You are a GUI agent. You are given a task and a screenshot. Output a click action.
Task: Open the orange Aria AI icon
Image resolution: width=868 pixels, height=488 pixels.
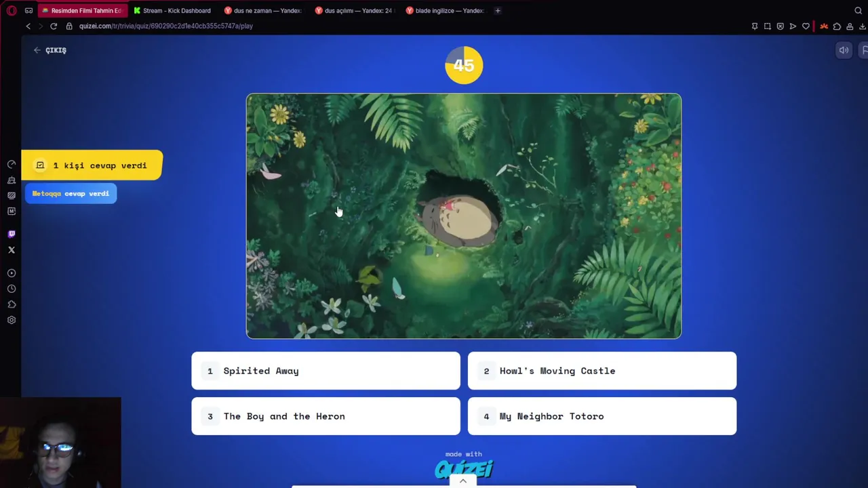824,26
